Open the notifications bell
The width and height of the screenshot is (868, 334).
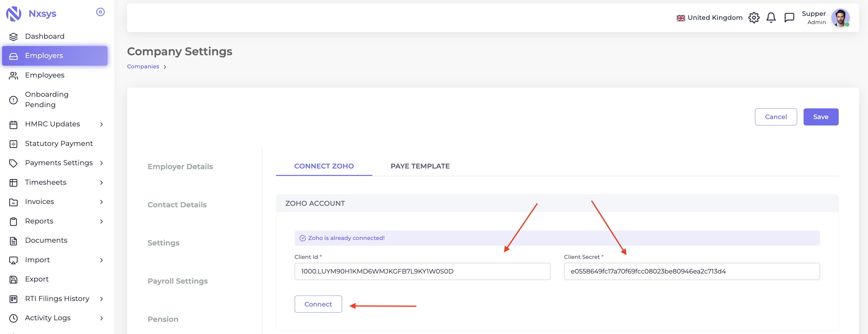771,17
